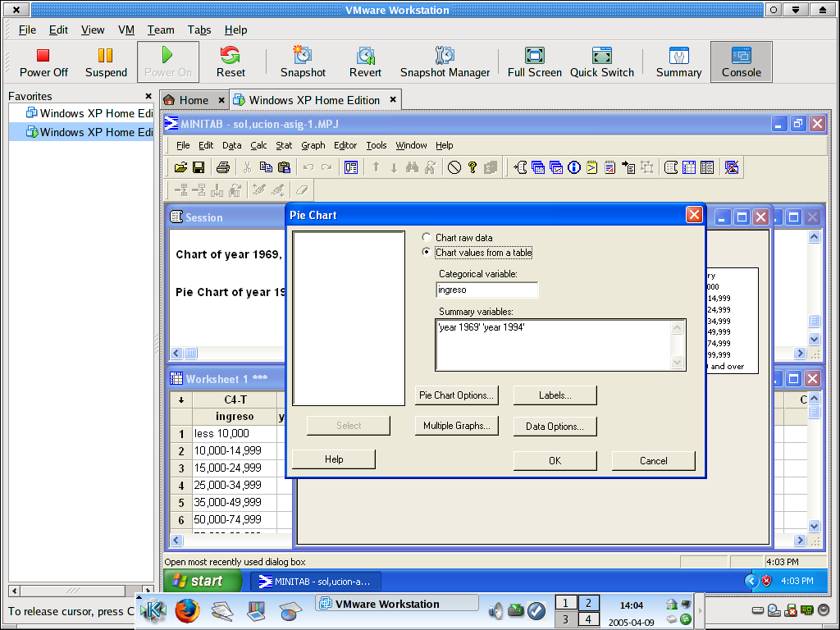Open Minitab Editor menu
840x630 pixels.
[x=345, y=145]
